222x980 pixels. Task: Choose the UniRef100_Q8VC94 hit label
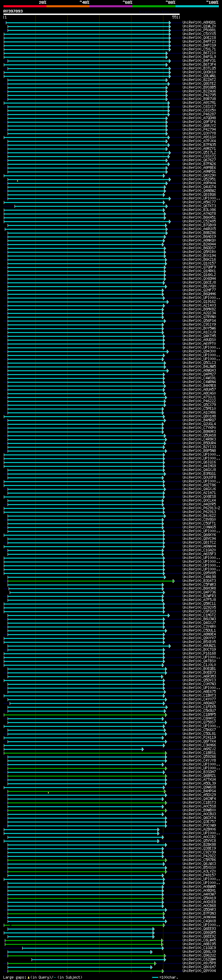coord(199,539)
